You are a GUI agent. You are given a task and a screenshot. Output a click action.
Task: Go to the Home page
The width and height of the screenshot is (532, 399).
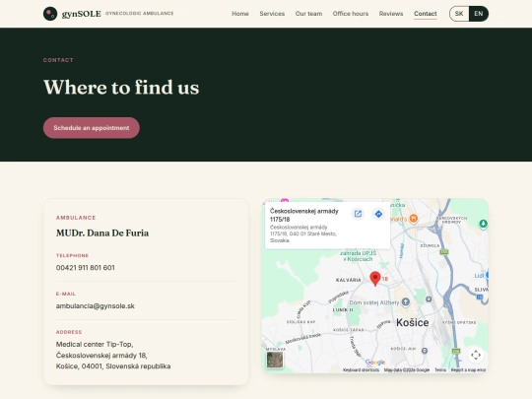coord(240,14)
